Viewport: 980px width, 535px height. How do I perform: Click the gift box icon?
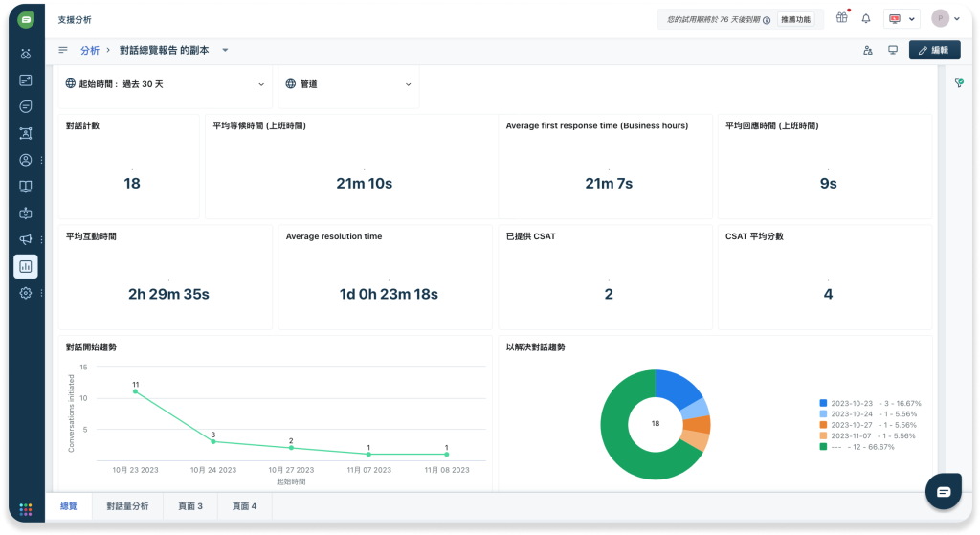tap(842, 18)
